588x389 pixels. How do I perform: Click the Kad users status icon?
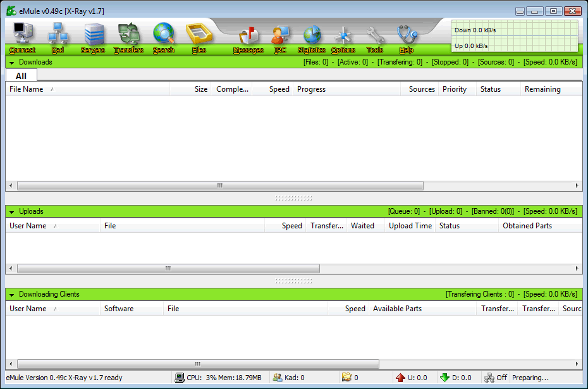278,378
